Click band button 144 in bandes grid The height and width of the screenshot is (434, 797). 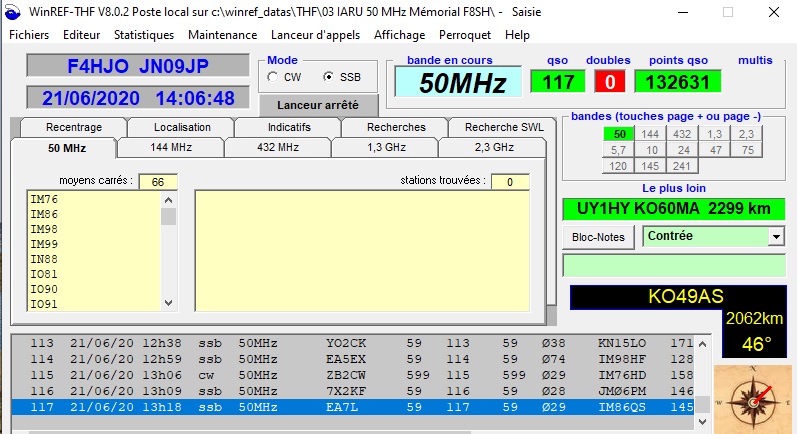tap(650, 134)
